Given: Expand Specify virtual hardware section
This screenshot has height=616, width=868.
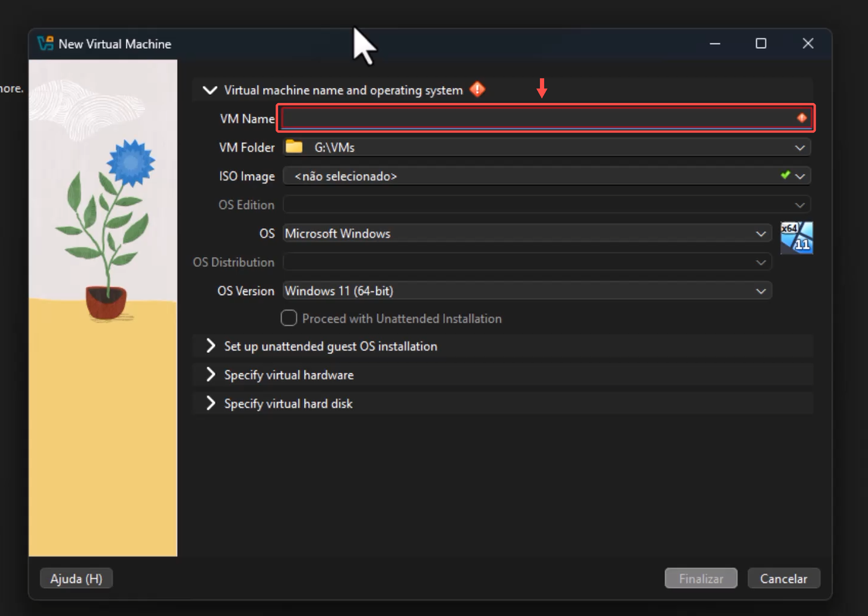Looking at the screenshot, I should pyautogui.click(x=210, y=375).
